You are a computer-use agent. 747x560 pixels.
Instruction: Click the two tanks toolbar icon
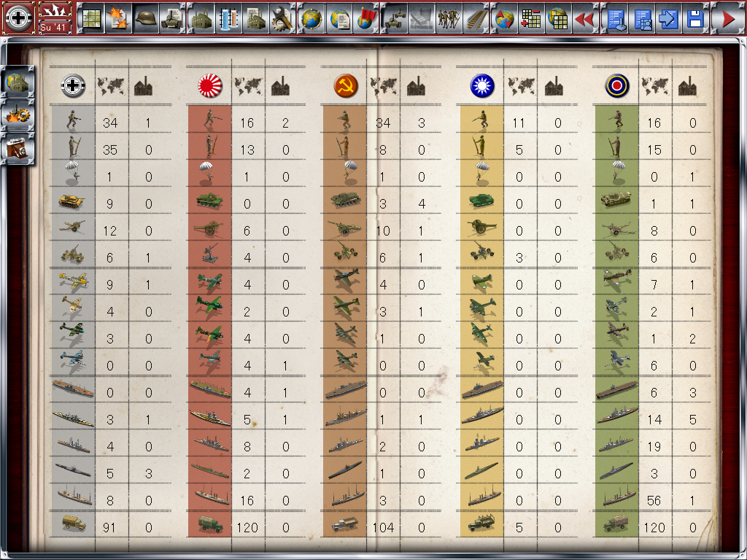point(395,18)
